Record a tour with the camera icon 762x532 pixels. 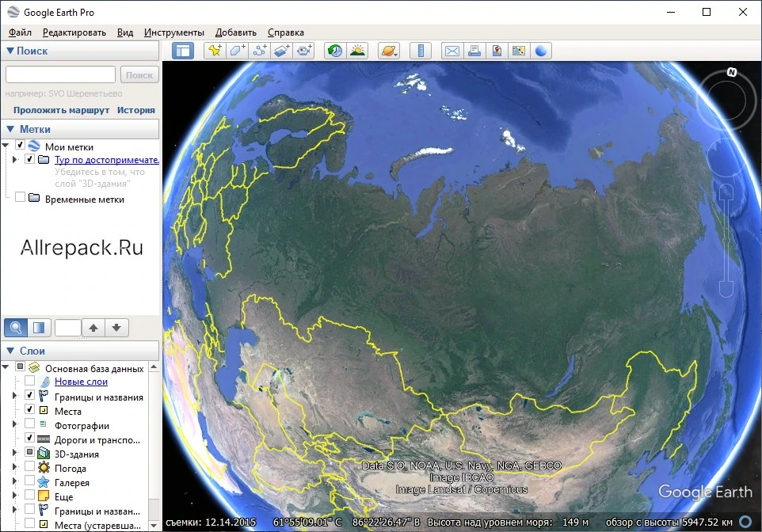[x=304, y=51]
